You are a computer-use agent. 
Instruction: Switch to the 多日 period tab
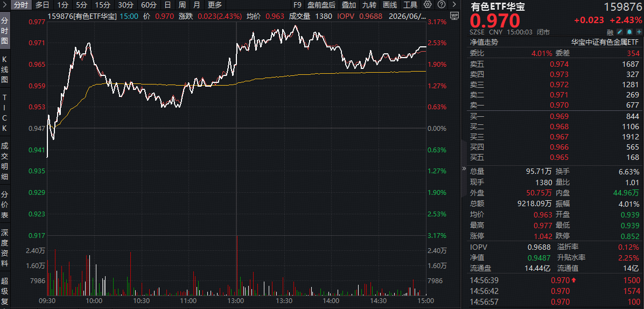[42, 5]
